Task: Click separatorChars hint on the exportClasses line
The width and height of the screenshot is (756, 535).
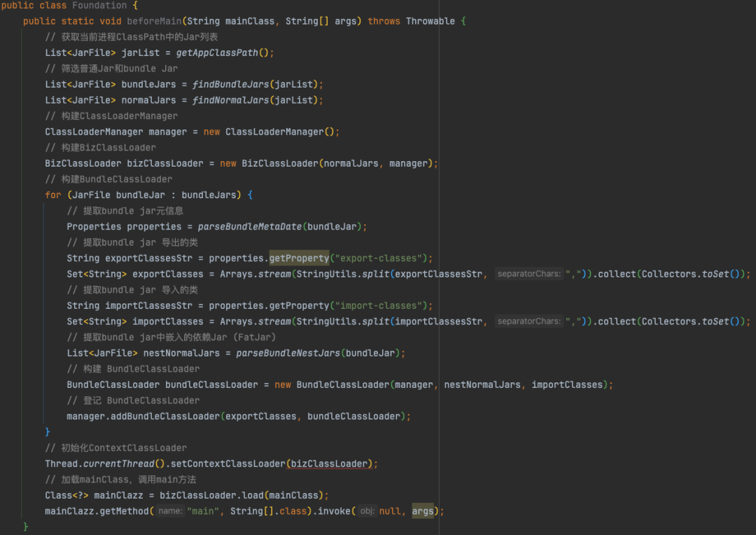Action: [529, 274]
